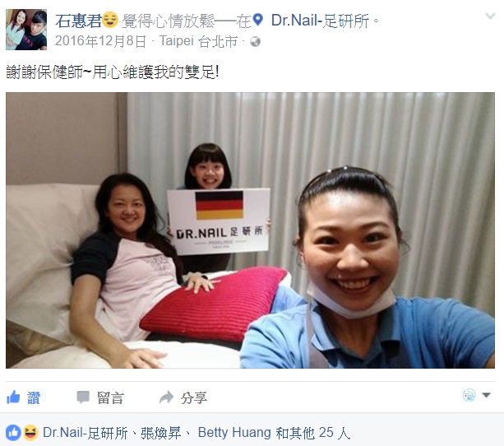Screen dimensions: 504x446
Task: Open the poster's profile picture thumbnail
Action: (x=26, y=30)
